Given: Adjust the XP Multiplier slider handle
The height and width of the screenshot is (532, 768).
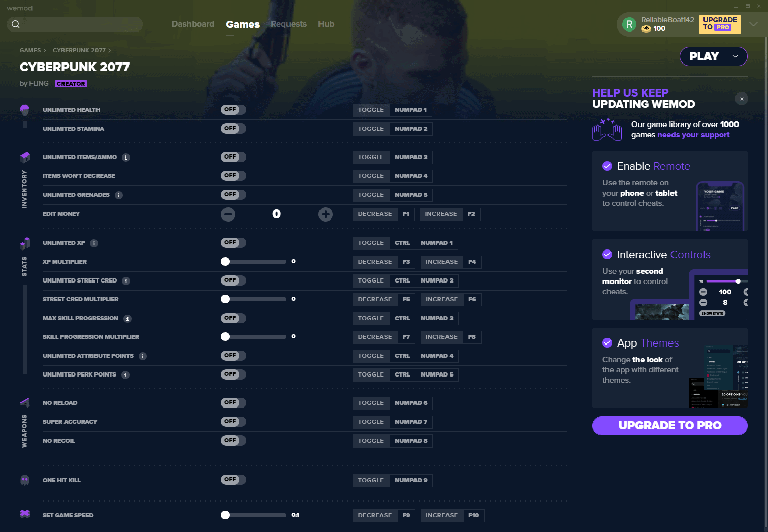Looking at the screenshot, I should click(226, 262).
